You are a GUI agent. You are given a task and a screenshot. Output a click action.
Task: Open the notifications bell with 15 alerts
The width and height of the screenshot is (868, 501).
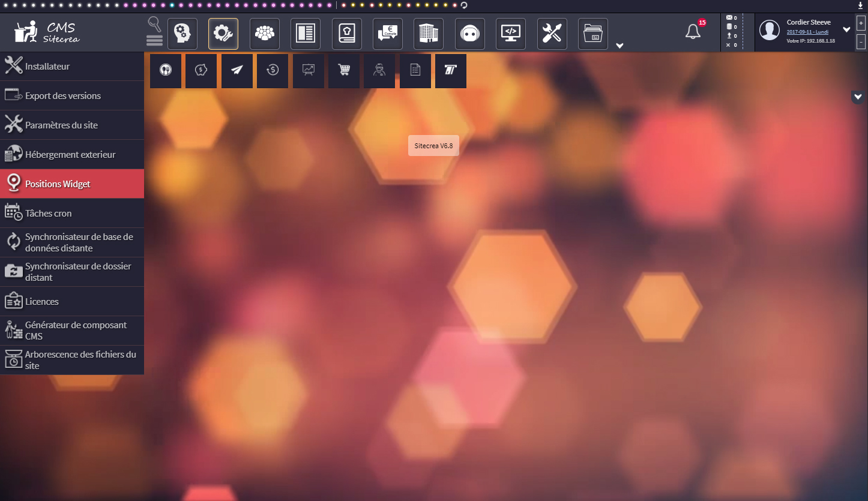(693, 32)
